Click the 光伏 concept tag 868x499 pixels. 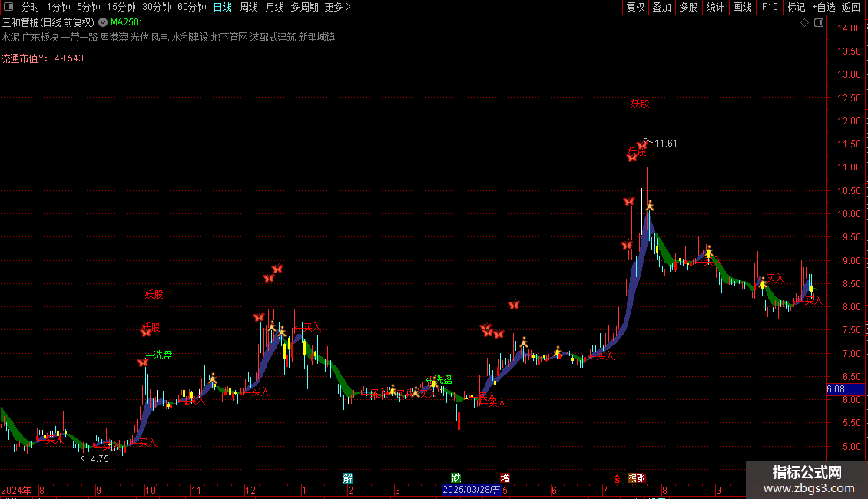click(x=140, y=37)
